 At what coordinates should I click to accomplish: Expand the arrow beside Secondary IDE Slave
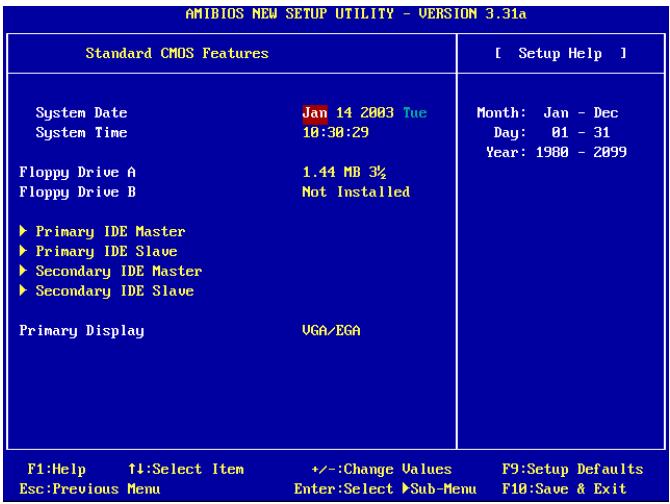(23, 290)
